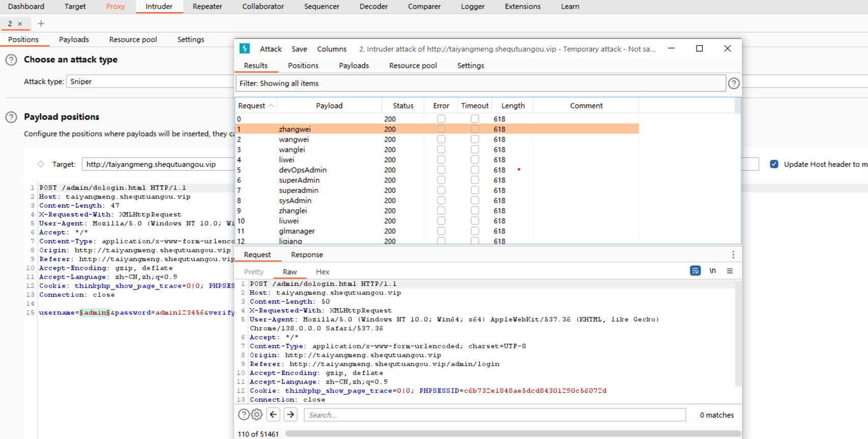Sort results by Request column header

click(x=256, y=105)
